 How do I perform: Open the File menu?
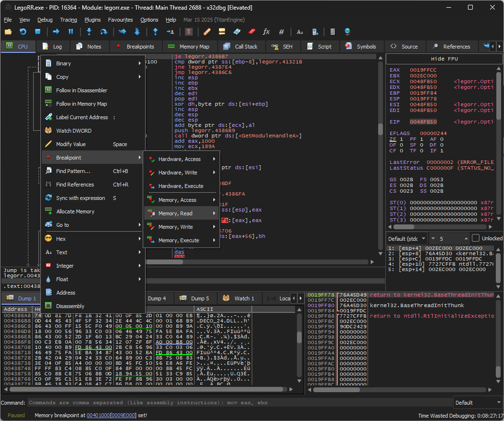pyautogui.click(x=8, y=20)
